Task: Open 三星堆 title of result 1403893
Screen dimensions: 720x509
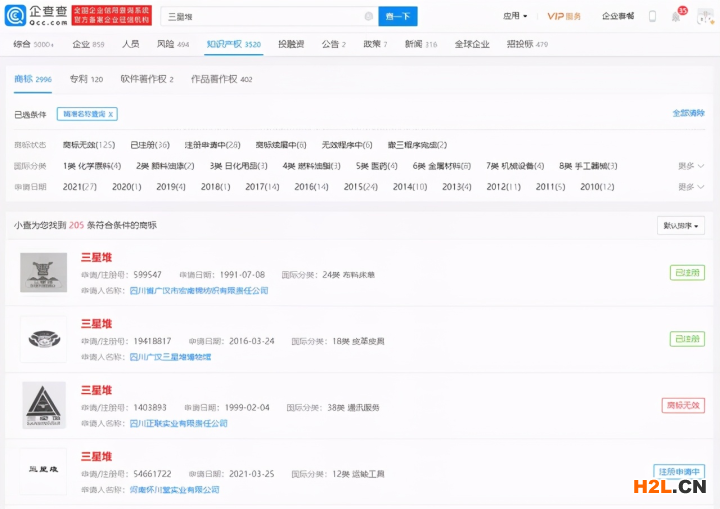Action: (96, 390)
